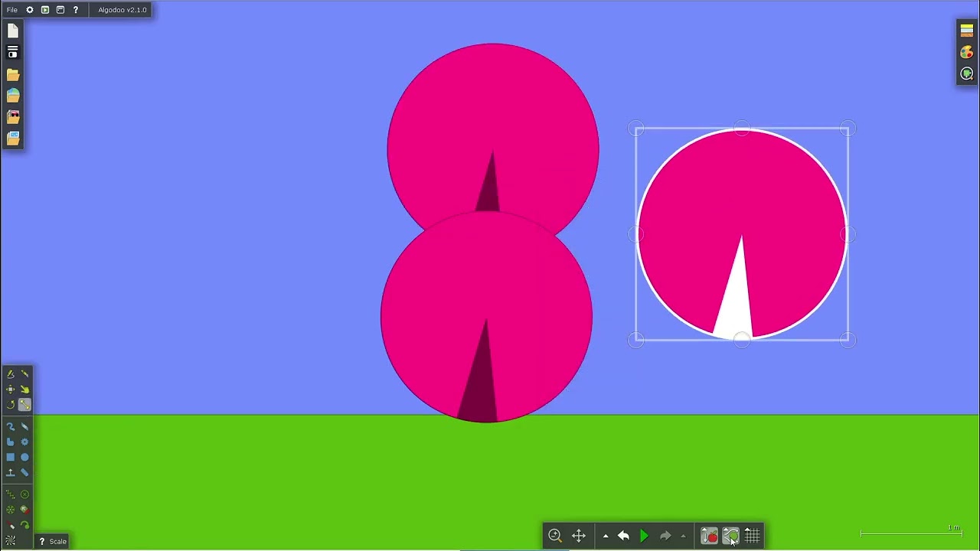
Task: Select the Knife tool
Action: click(x=24, y=374)
